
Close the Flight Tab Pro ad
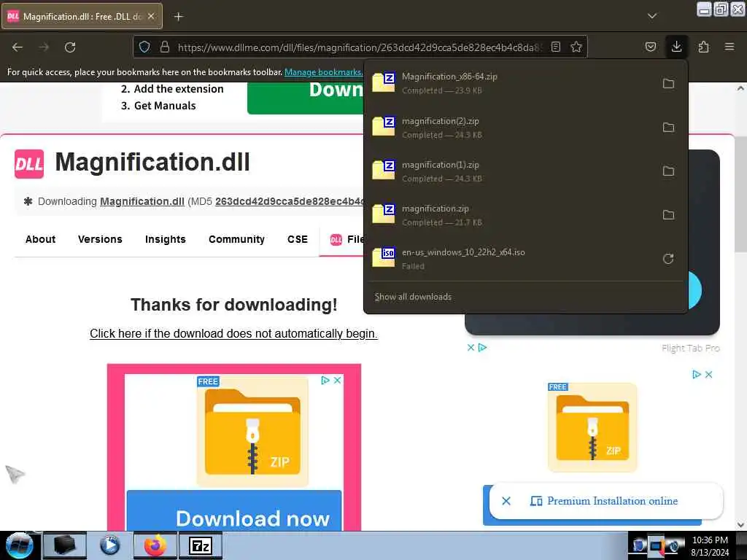point(471,348)
